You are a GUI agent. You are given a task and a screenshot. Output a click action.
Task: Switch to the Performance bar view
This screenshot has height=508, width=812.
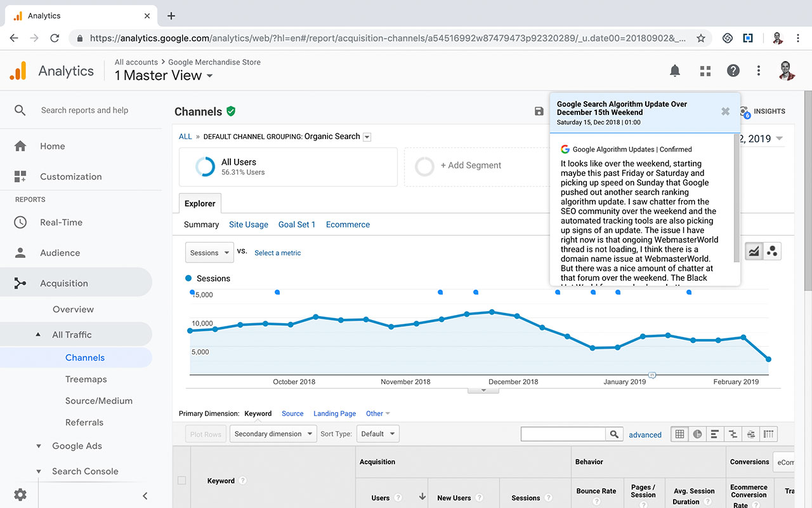tap(715, 434)
